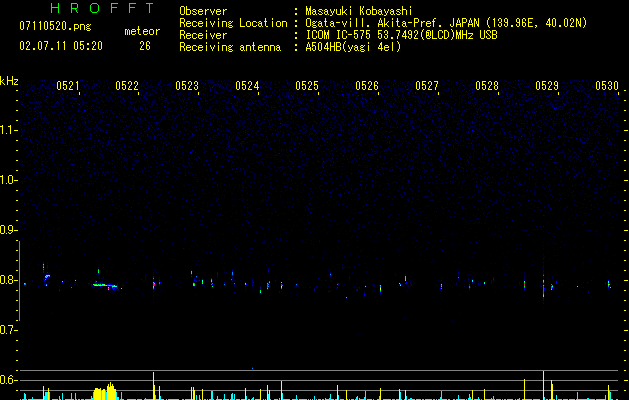Click ICOM IC-575 receiver details

(x=401, y=35)
